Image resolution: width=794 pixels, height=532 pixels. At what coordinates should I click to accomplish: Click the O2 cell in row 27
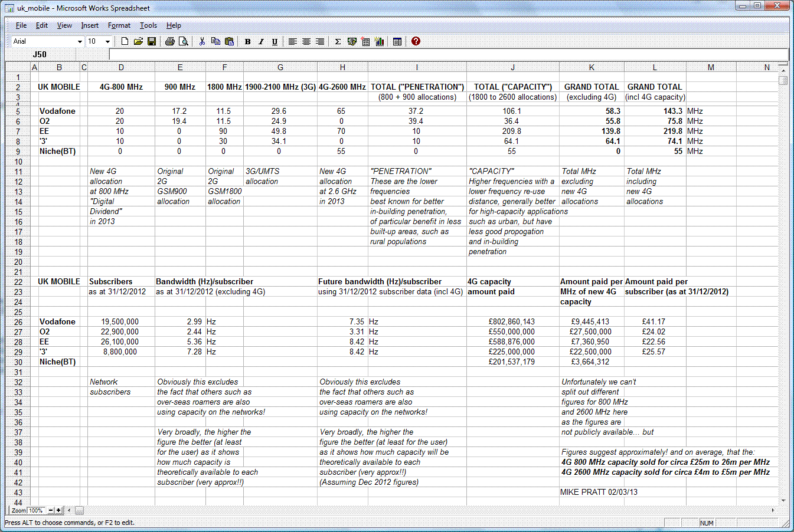pyautogui.click(x=45, y=332)
